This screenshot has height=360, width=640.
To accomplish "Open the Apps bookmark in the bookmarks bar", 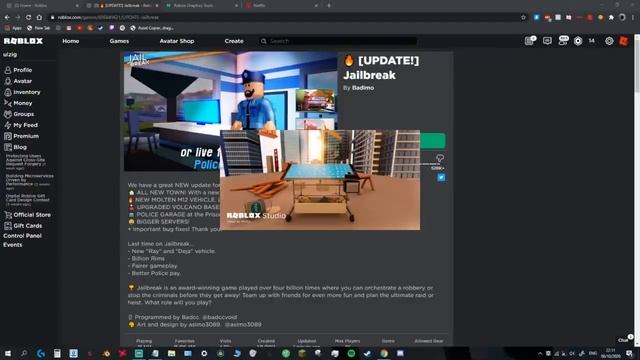I will (x=13, y=28).
